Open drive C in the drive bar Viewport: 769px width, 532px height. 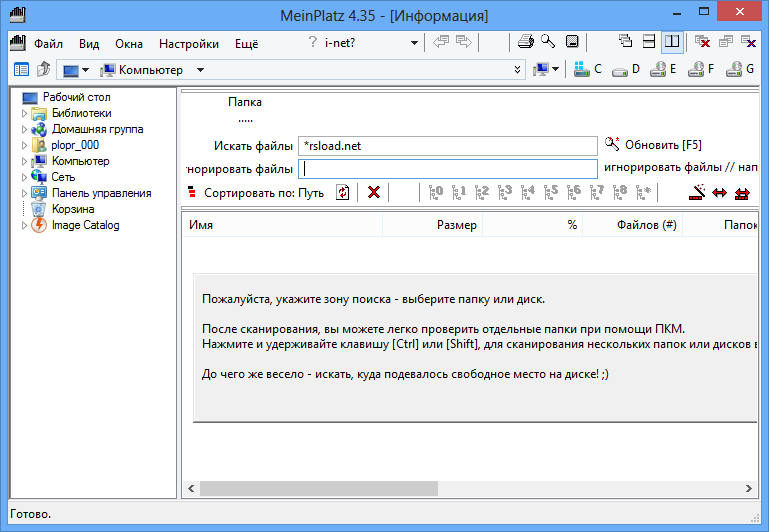(588, 69)
